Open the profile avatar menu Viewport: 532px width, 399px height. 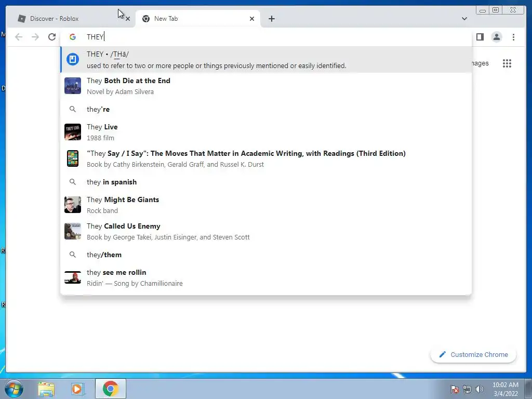tap(496, 37)
